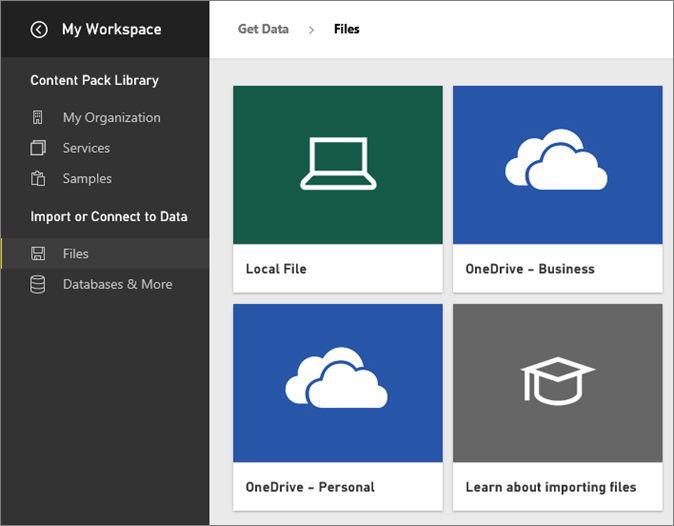Open Learn about importing files label
This screenshot has width=674, height=526.
click(x=551, y=487)
